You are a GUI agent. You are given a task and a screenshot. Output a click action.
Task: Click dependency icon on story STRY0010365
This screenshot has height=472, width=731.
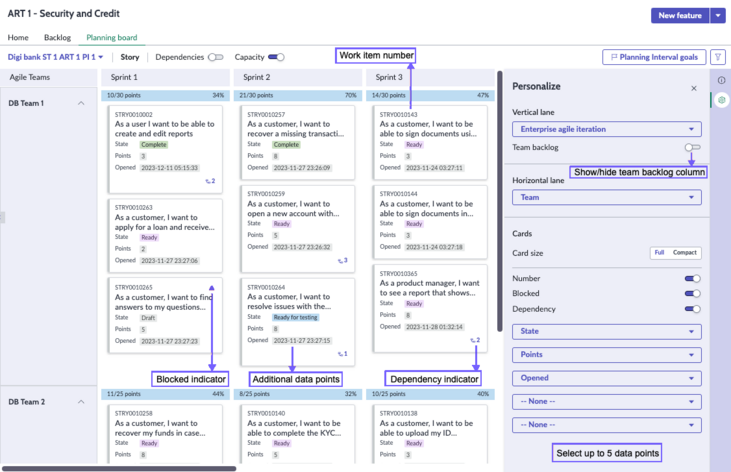[475, 340]
